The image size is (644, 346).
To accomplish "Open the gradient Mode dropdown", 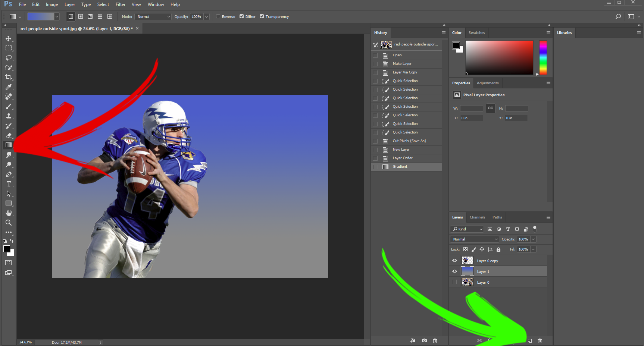I will [153, 17].
